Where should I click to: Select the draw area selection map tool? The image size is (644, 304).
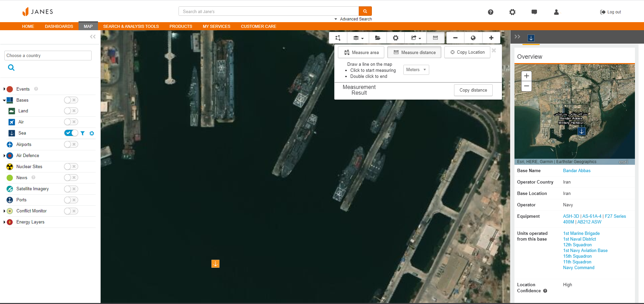tap(338, 38)
